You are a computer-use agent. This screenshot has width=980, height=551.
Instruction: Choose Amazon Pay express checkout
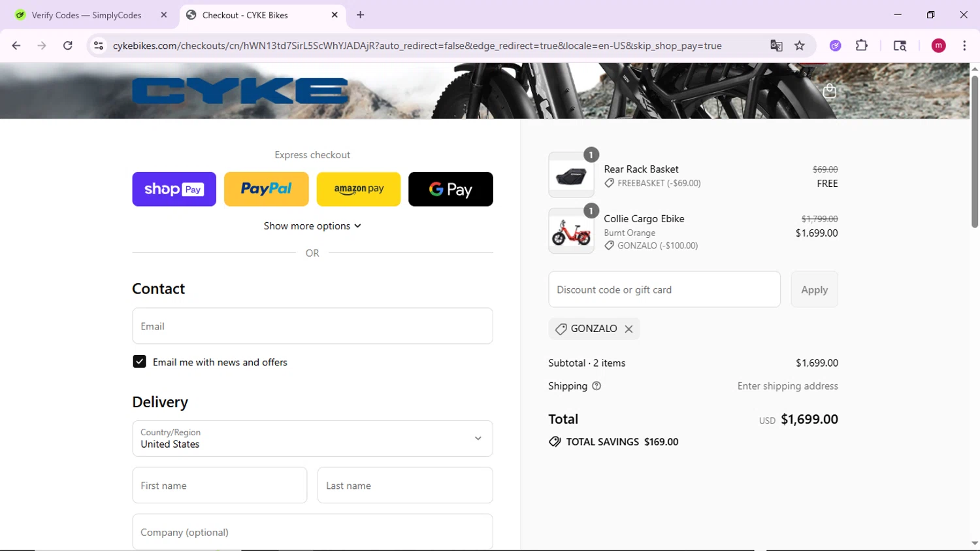point(359,190)
